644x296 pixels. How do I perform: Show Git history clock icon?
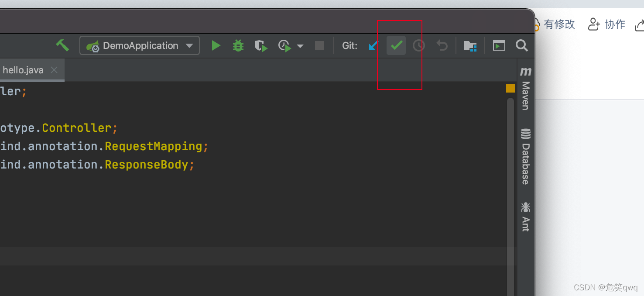[419, 45]
